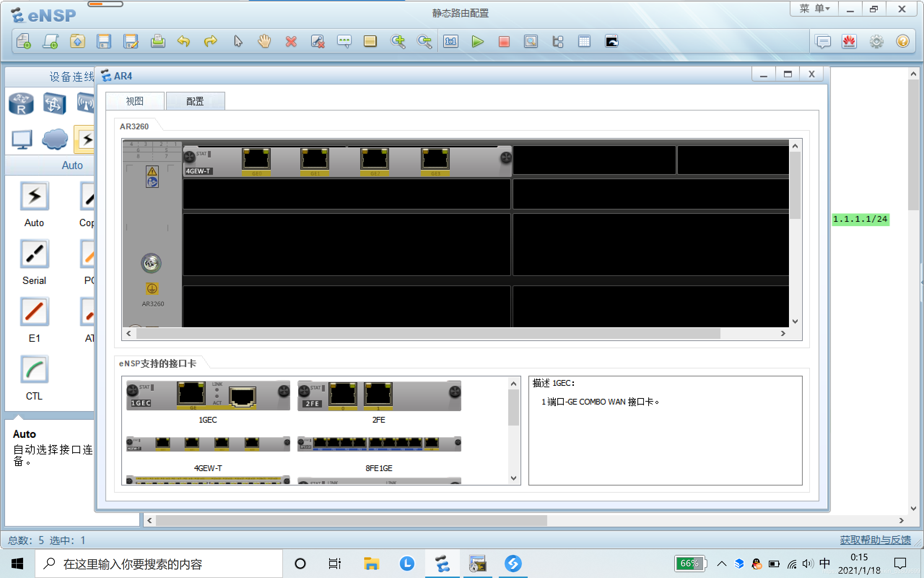
Task: Redo the last action
Action: pyautogui.click(x=210, y=41)
